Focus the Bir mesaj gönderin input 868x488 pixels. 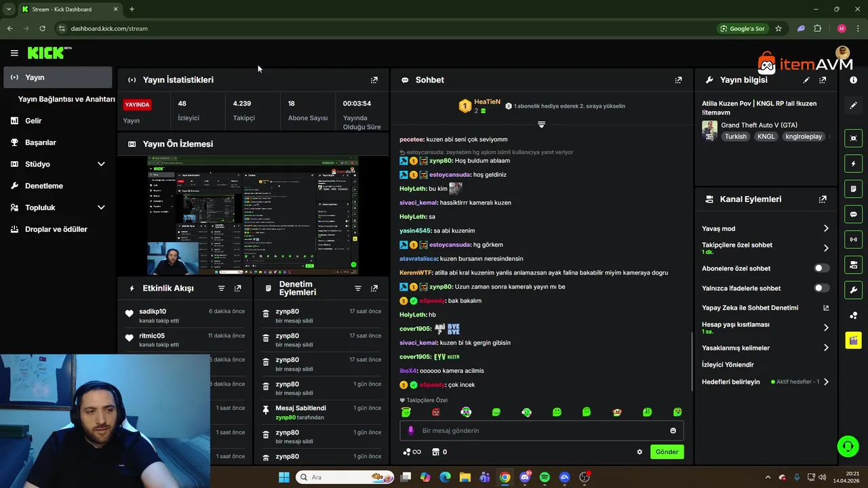(542, 430)
